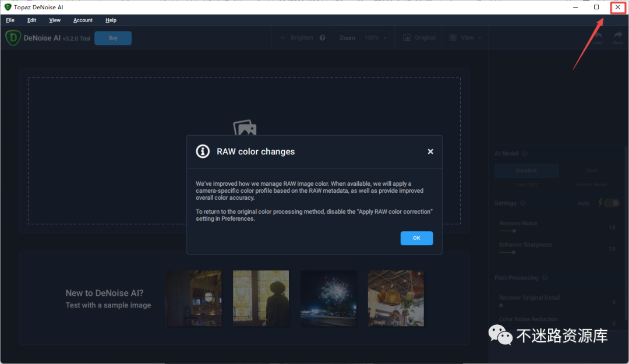Image resolution: width=629 pixels, height=364 pixels.
Task: Click the Remove Noise value field
Action: pyautogui.click(x=612, y=228)
